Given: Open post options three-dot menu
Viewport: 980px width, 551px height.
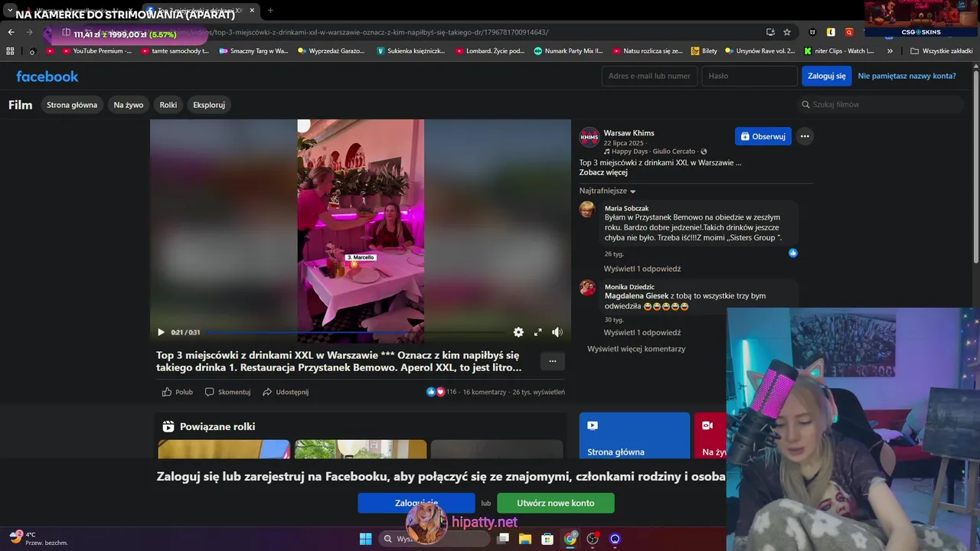Looking at the screenshot, I should click(805, 136).
